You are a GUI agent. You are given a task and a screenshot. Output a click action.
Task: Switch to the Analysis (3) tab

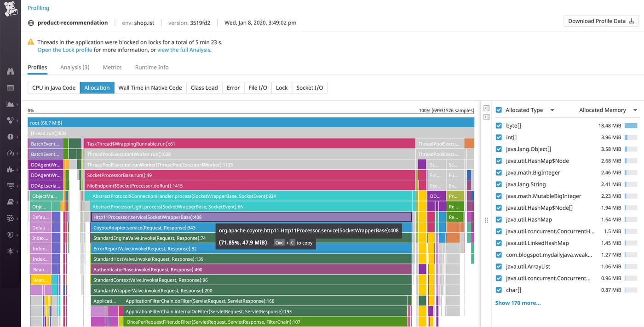pos(75,67)
